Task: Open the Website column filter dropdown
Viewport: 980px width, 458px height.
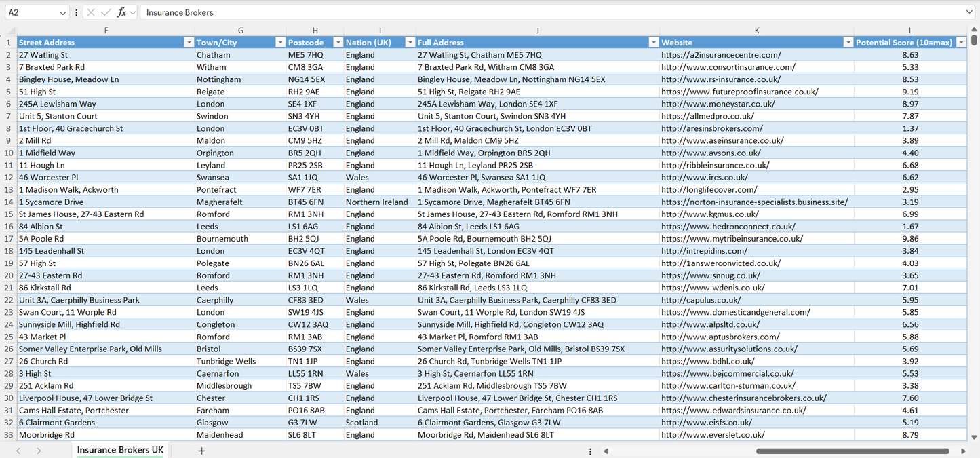Action: click(848, 41)
